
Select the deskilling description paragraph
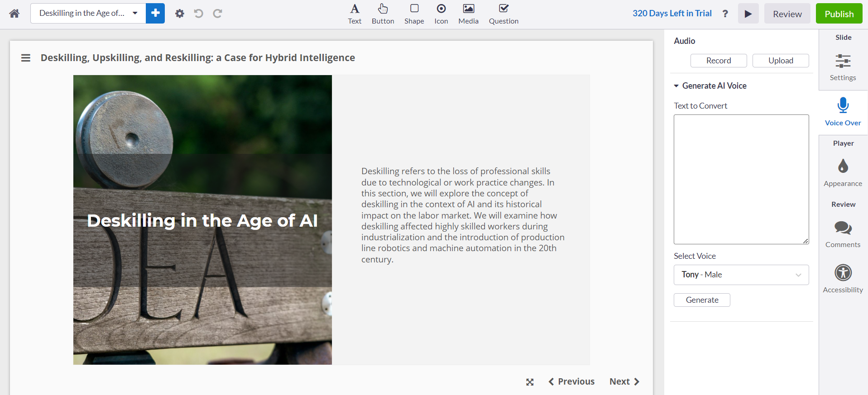coord(463,215)
